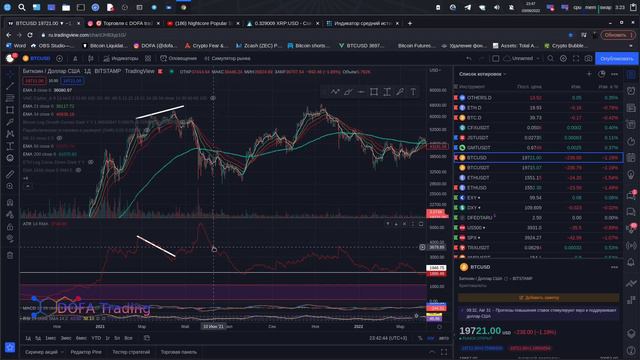This screenshot has height=360, width=640.
Task: Click the blue Publish button
Action: click(x=616, y=59)
